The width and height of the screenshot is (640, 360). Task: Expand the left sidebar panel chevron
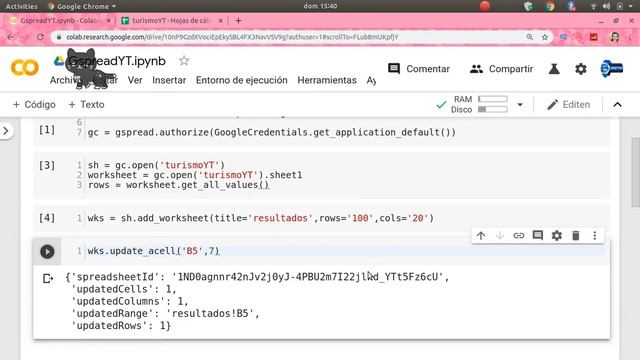[6, 131]
